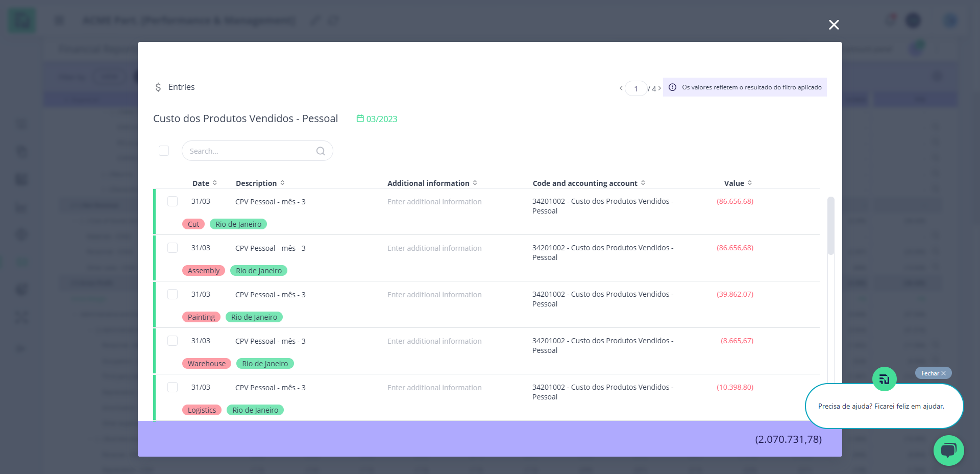Toggle the select-all checkbox beside search

click(x=164, y=151)
